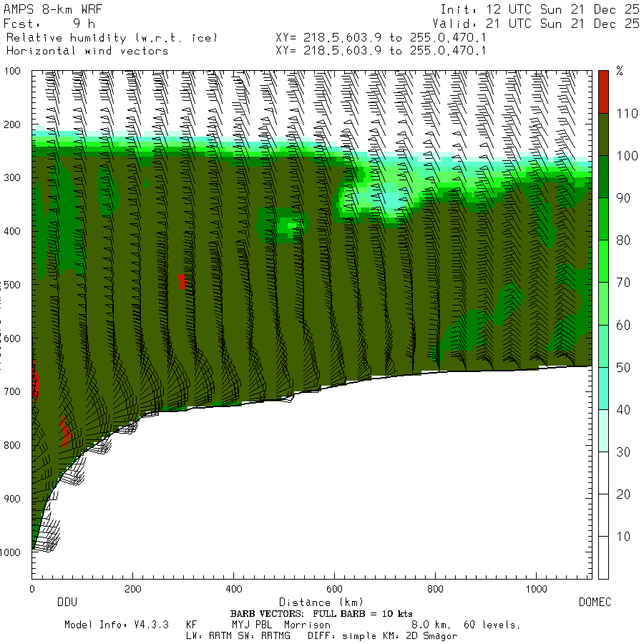
Task: Click the 700 pressure axis label
Action: 12,391
